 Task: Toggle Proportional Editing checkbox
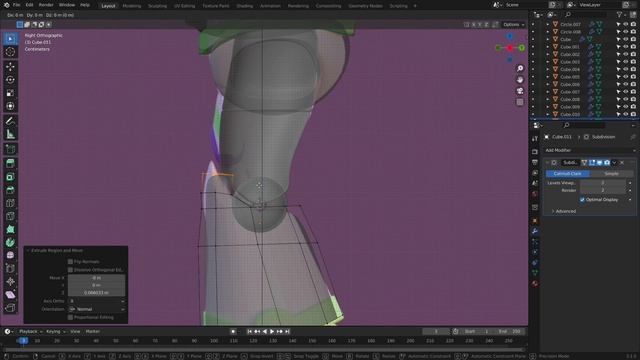click(70, 317)
